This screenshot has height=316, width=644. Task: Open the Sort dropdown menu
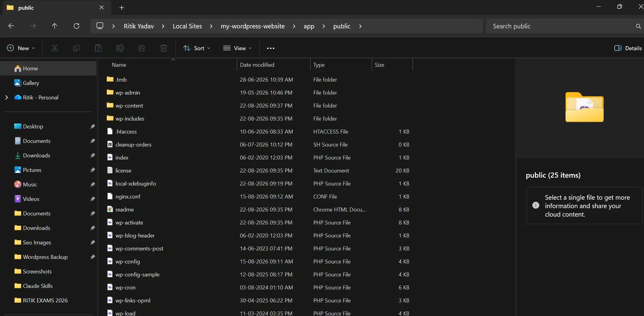[197, 48]
